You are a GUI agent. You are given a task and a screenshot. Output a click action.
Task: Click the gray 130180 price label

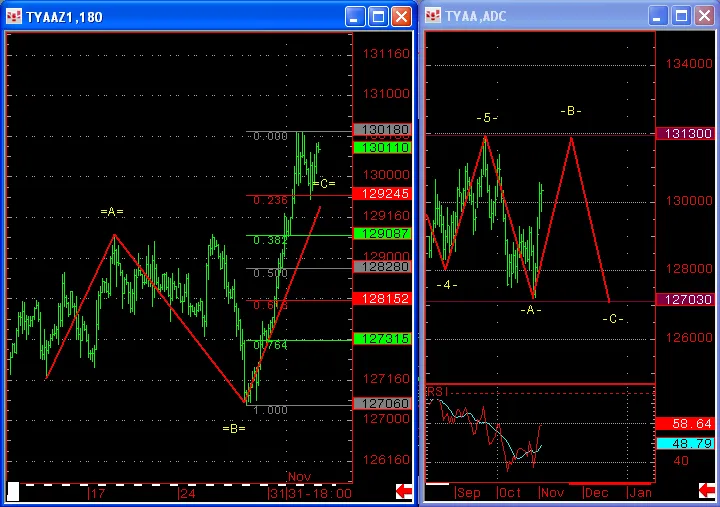click(x=381, y=129)
